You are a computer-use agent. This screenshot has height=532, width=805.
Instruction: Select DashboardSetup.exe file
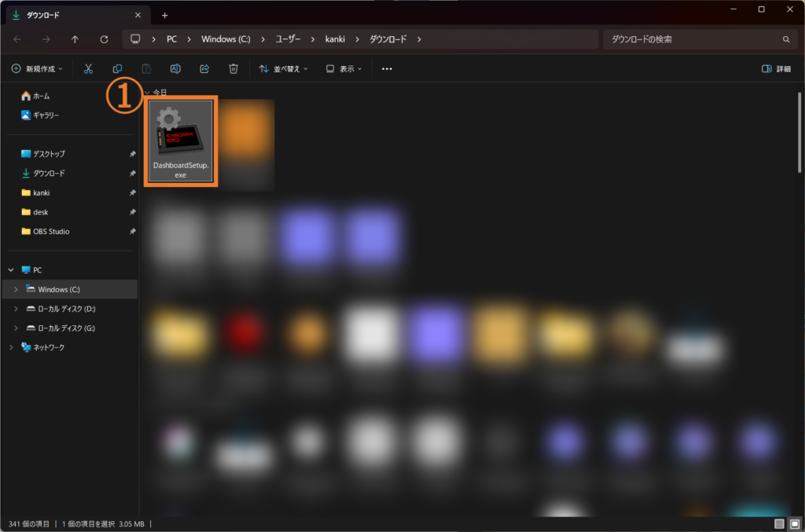pos(181,142)
